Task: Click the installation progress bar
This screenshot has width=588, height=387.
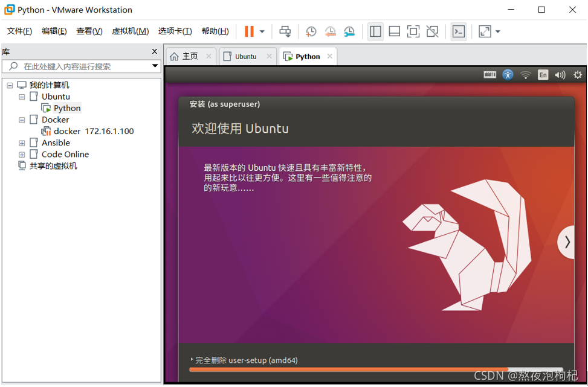Action: click(376, 369)
